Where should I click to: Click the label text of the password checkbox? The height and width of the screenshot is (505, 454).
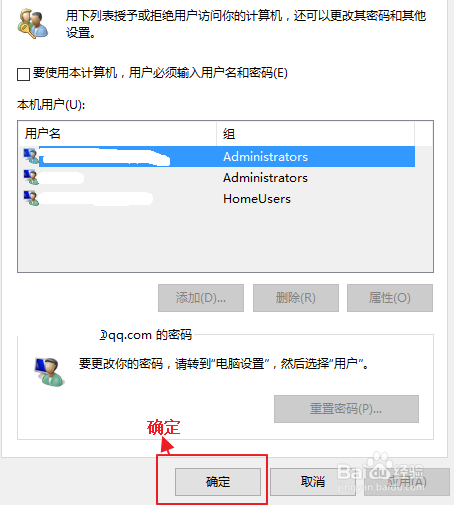(x=160, y=73)
